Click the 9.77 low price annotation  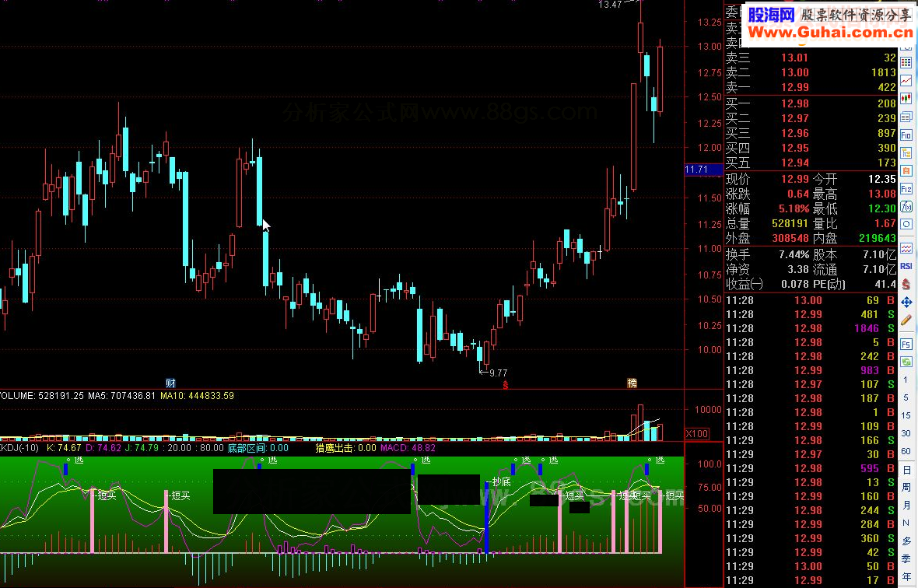[498, 373]
